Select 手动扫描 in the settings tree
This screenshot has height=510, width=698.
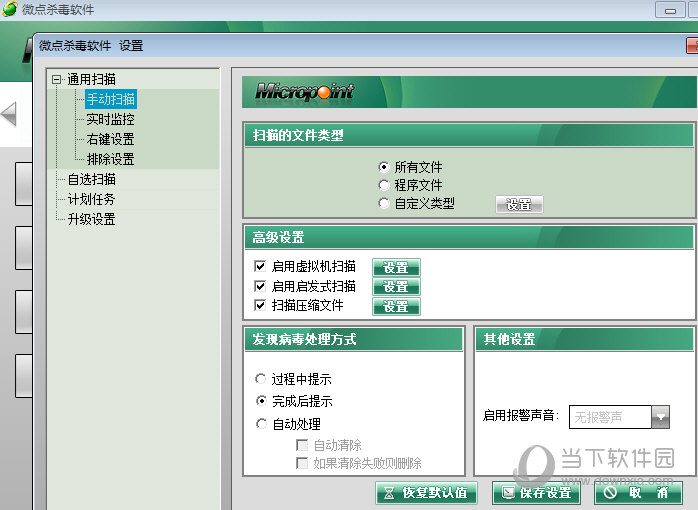(x=110, y=99)
